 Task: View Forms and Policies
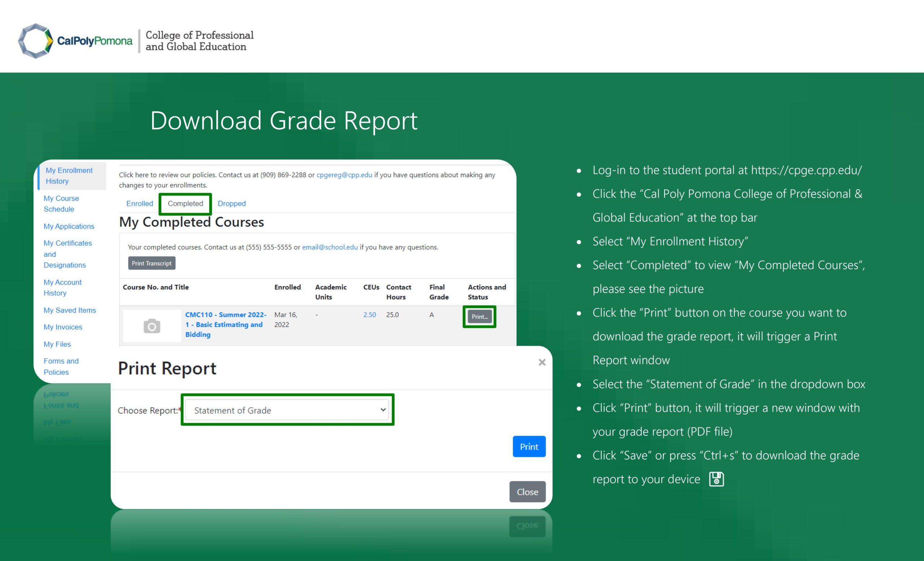pyautogui.click(x=61, y=366)
